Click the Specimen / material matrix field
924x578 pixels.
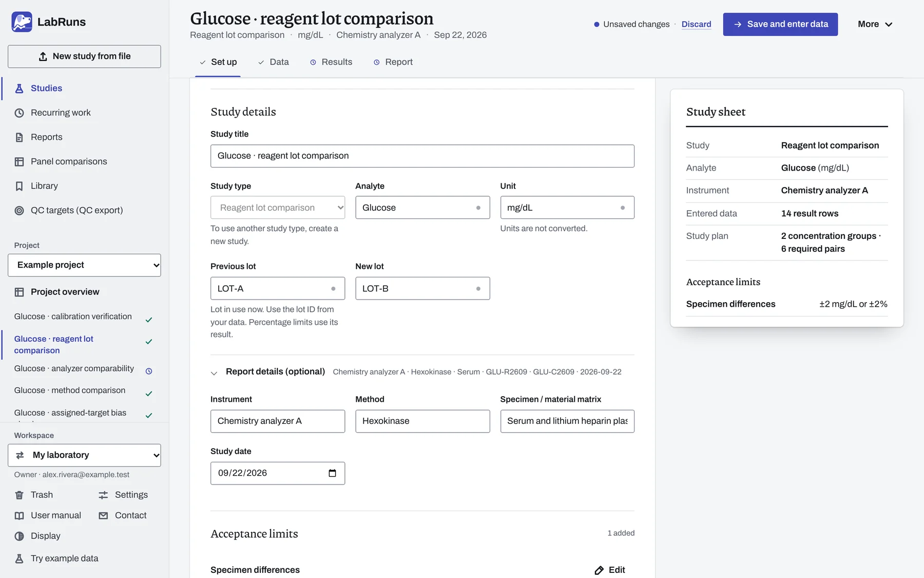567,421
